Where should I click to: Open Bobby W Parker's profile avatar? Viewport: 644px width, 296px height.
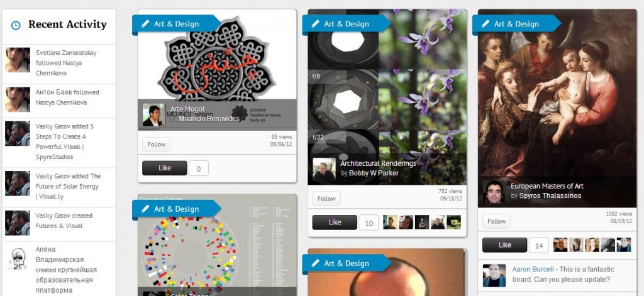(324, 170)
